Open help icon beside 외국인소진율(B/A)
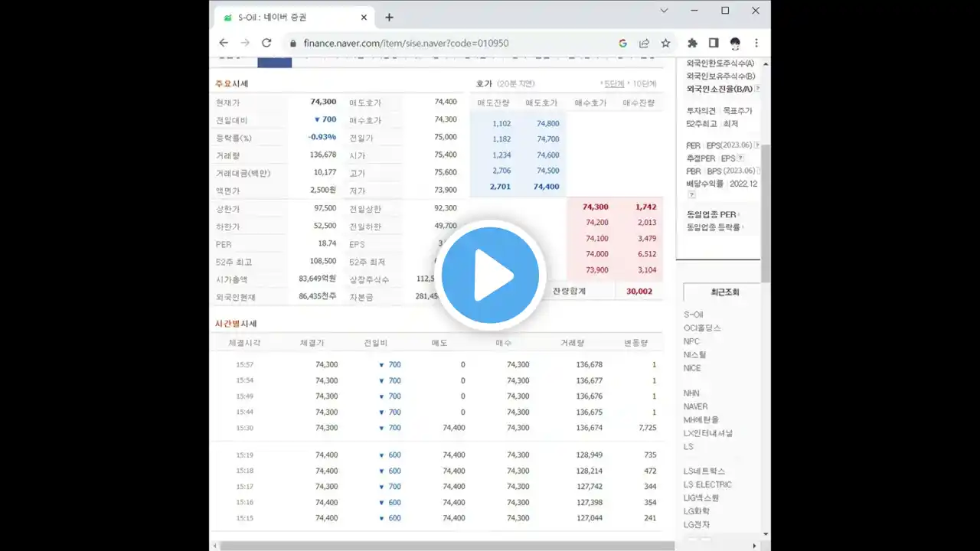The height and width of the screenshot is (551, 980). tap(757, 89)
